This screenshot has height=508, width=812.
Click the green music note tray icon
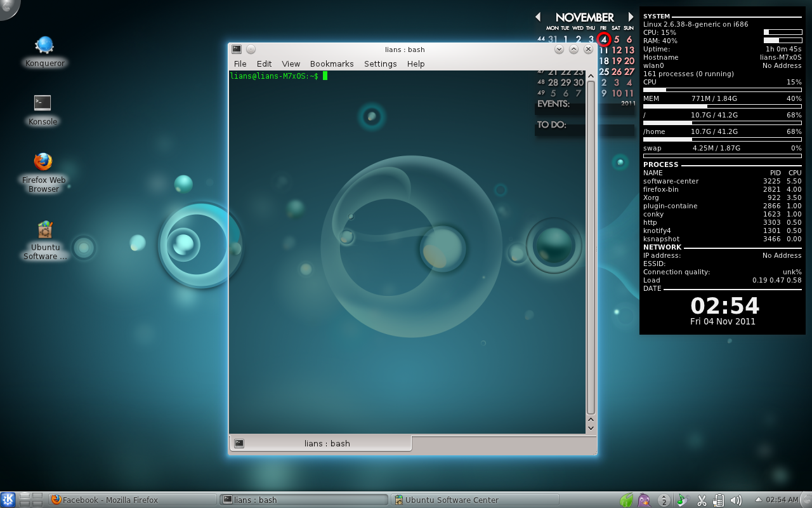tap(682, 500)
